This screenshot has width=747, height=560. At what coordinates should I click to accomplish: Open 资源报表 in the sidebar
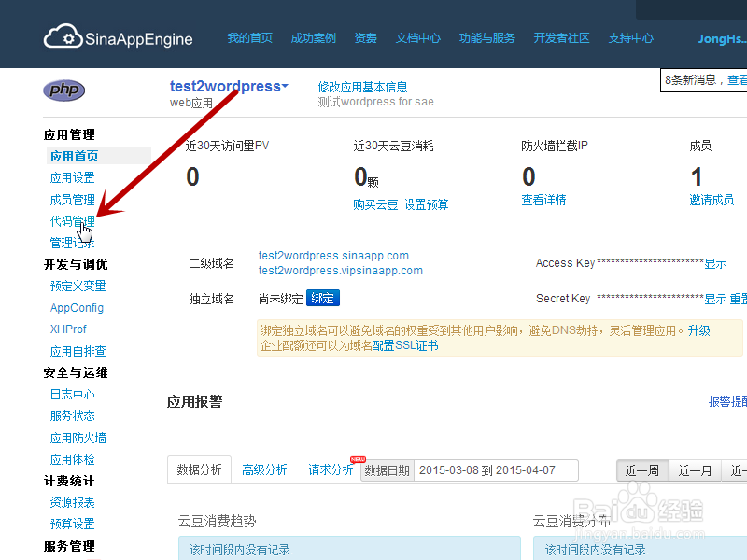(x=73, y=502)
